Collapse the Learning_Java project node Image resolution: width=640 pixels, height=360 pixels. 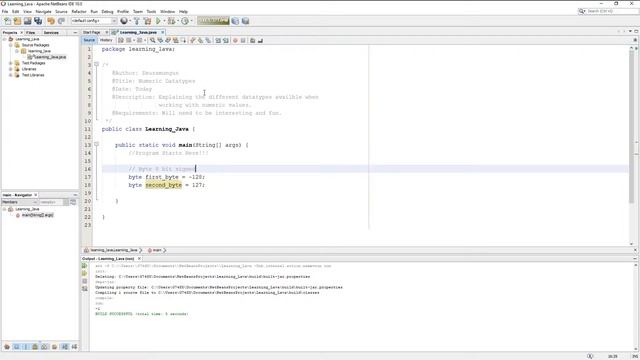(5, 39)
